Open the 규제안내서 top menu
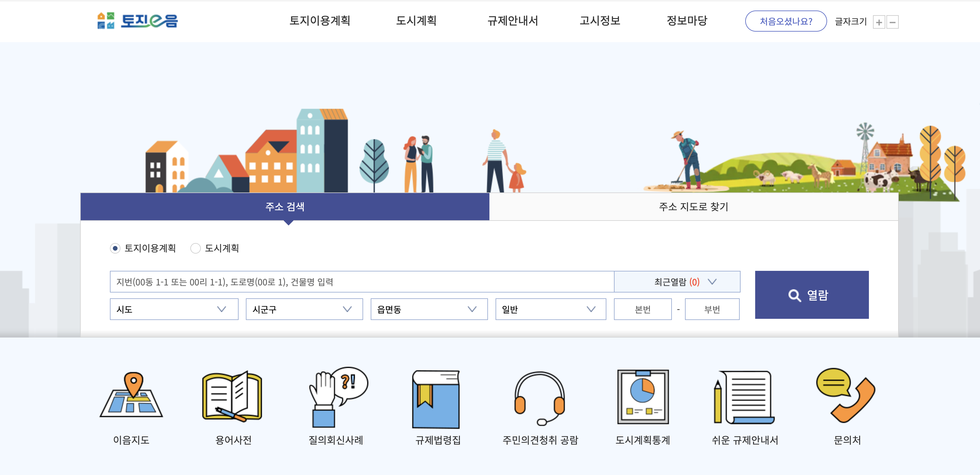 click(513, 20)
